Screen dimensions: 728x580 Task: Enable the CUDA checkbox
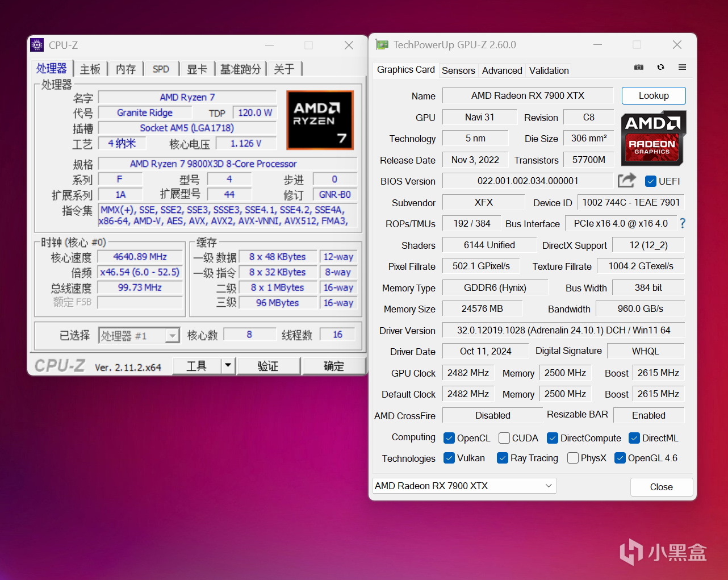pos(504,438)
